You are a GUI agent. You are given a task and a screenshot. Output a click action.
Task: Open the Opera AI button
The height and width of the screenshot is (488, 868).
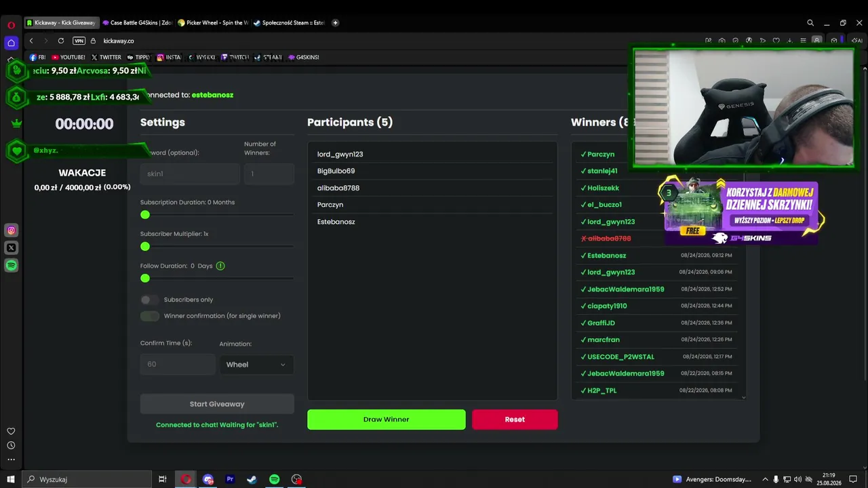(x=856, y=41)
